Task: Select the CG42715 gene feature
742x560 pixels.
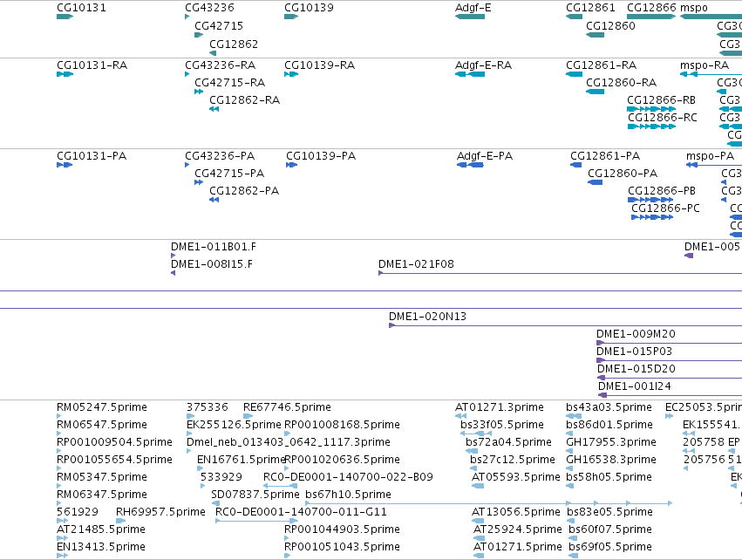Action: point(199,35)
